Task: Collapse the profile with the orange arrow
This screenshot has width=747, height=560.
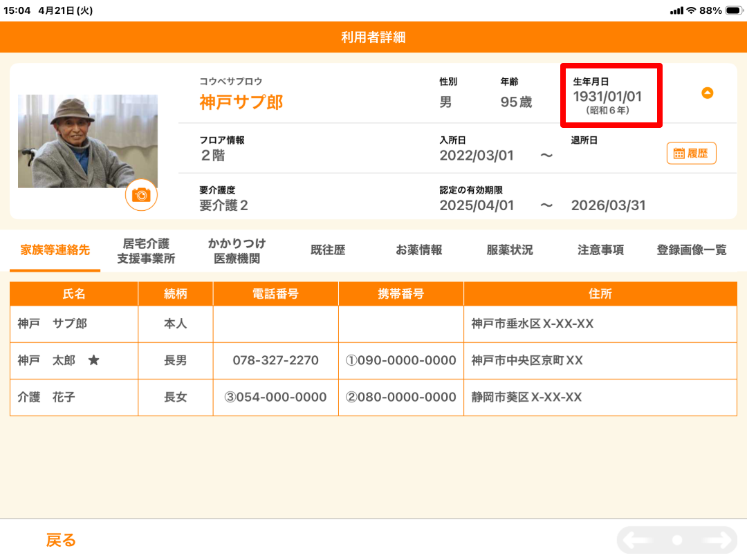Action: [707, 93]
